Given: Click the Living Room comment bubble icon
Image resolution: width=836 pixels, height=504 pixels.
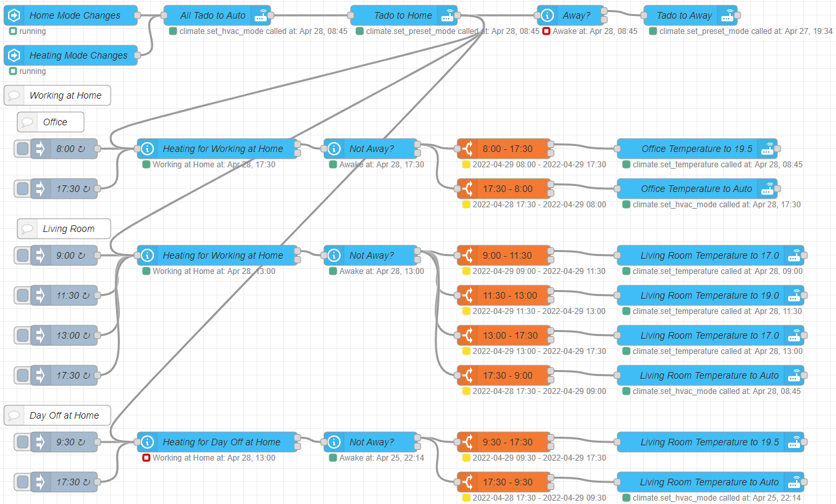Looking at the screenshot, I should [27, 229].
